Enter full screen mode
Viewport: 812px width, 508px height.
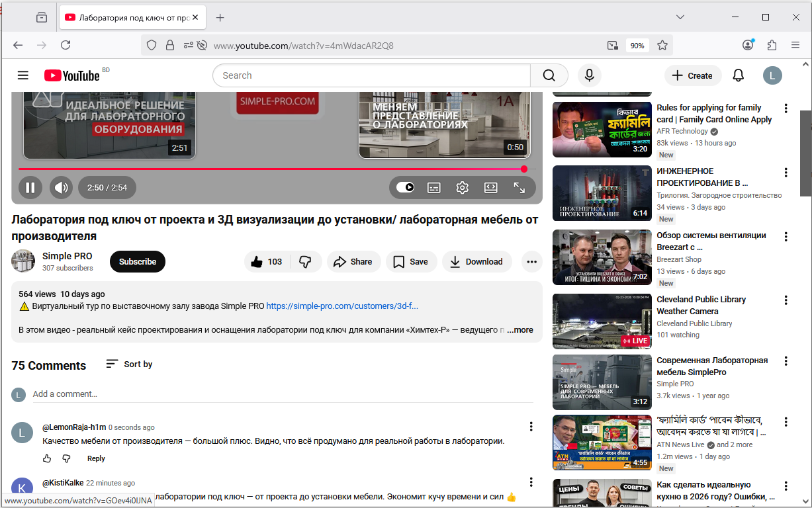519,188
